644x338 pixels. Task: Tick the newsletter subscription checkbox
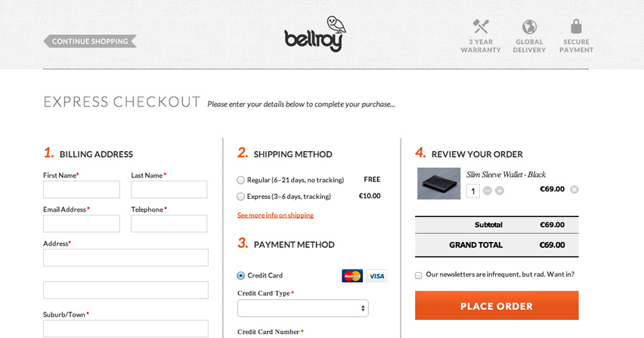419,275
